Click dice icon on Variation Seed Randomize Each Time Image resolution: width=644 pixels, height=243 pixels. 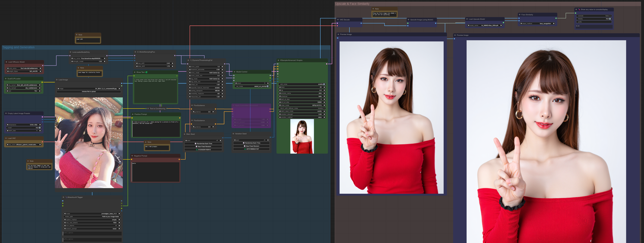pyautogui.click(x=243, y=143)
